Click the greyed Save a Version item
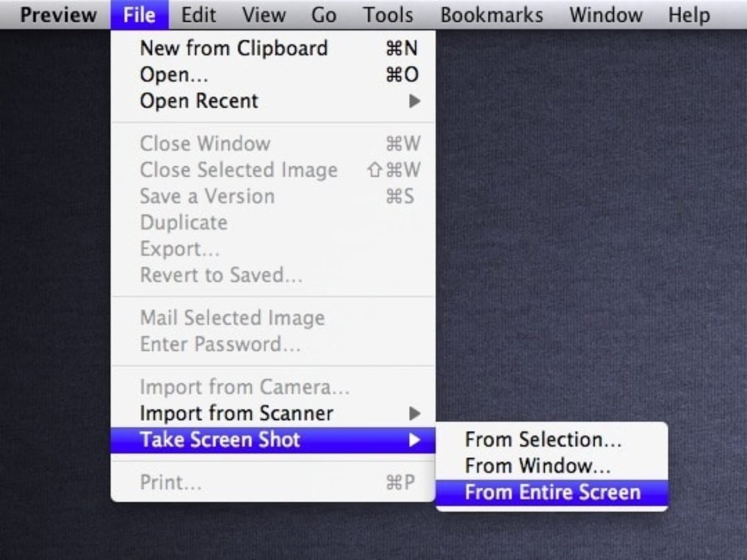Viewport: 747px width, 560px height. [x=273, y=196]
